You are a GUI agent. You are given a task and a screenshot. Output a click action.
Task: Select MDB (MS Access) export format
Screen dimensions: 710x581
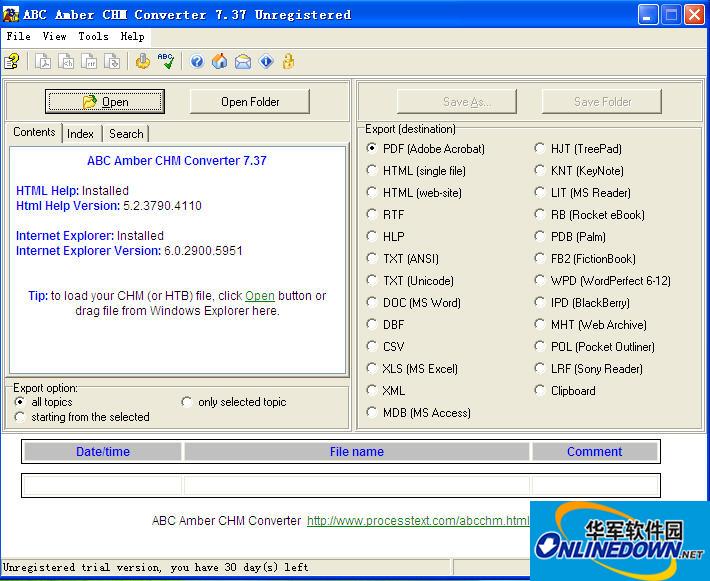419,413
